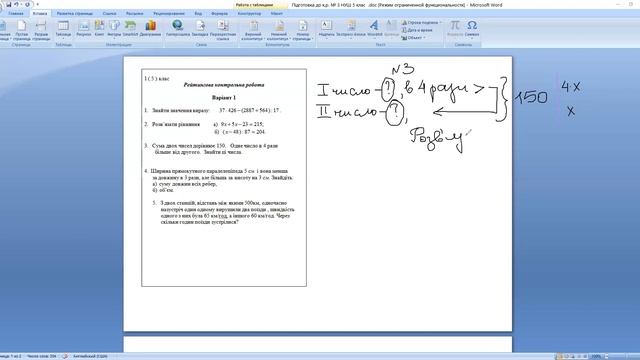Insert a page break (Разрыв страницы)
This screenshot has width=640, height=360.
[41, 30]
